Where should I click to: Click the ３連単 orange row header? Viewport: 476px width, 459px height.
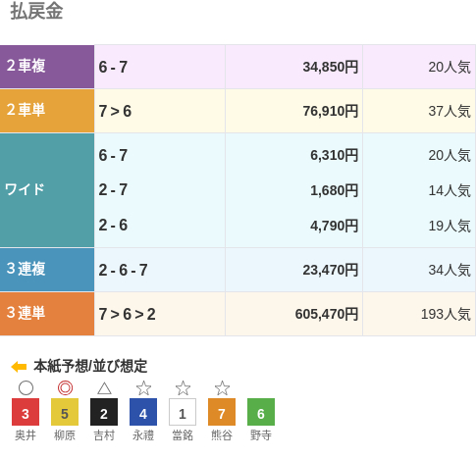(47, 314)
